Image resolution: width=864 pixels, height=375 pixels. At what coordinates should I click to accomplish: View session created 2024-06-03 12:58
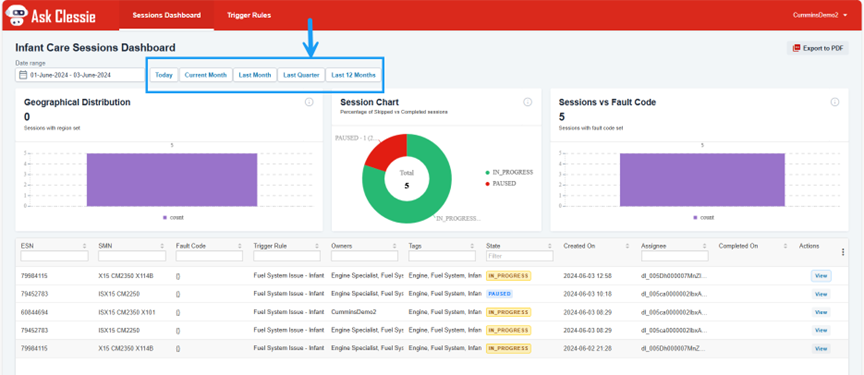coord(821,276)
